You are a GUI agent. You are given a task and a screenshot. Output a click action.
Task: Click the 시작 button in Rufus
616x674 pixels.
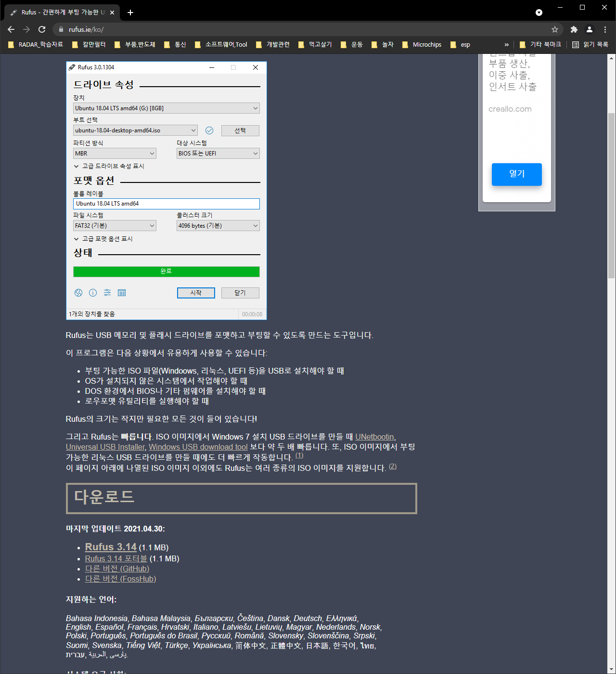(x=196, y=293)
